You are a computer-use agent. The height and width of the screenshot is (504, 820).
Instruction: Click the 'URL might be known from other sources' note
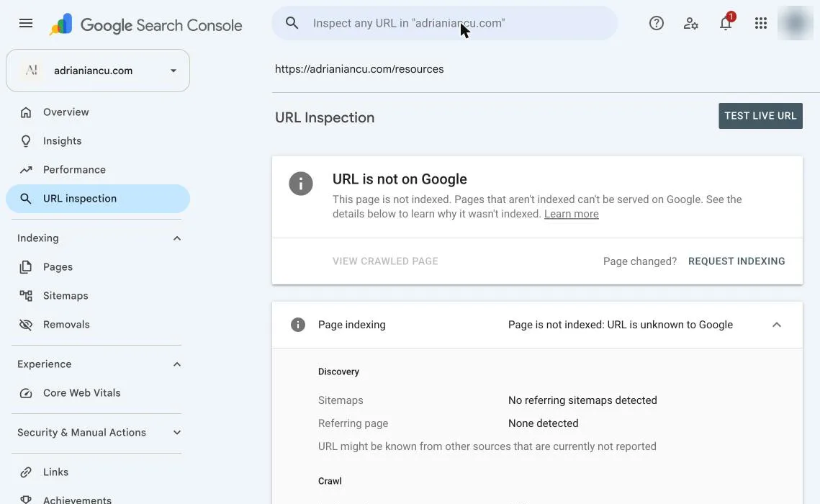tap(487, 446)
